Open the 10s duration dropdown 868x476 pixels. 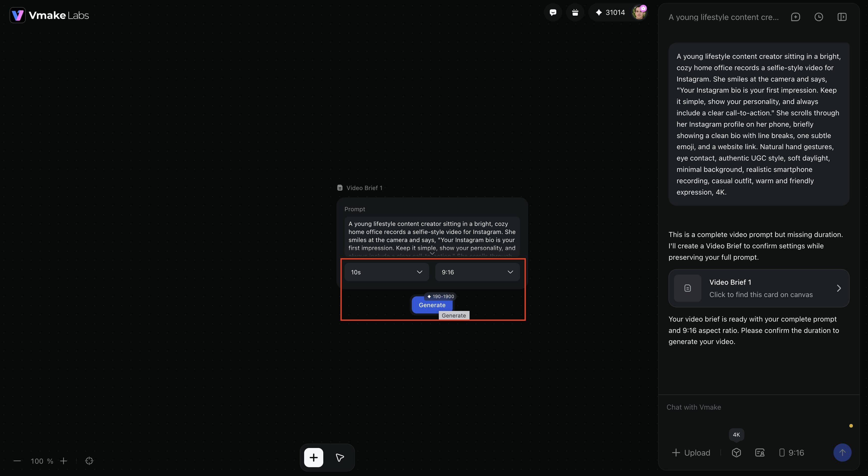pos(387,272)
